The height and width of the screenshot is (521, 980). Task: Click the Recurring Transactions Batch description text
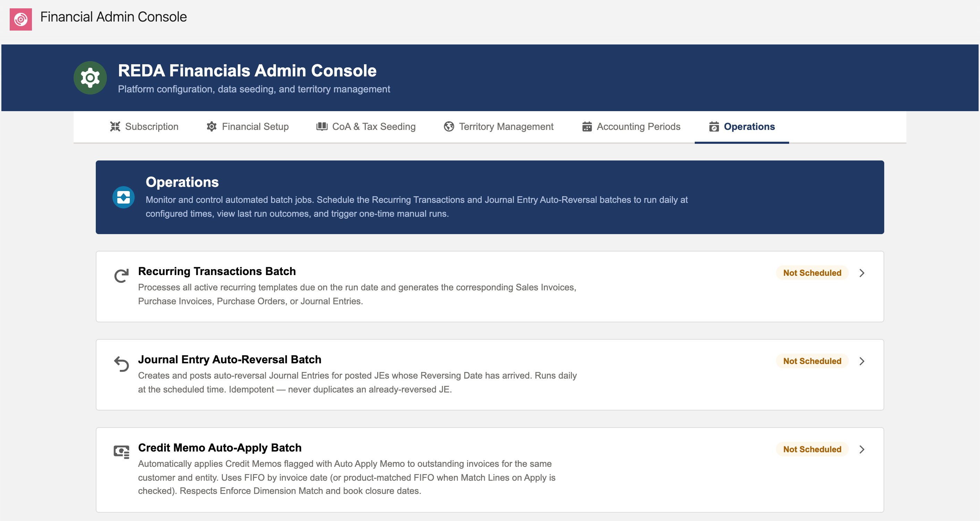[357, 295]
